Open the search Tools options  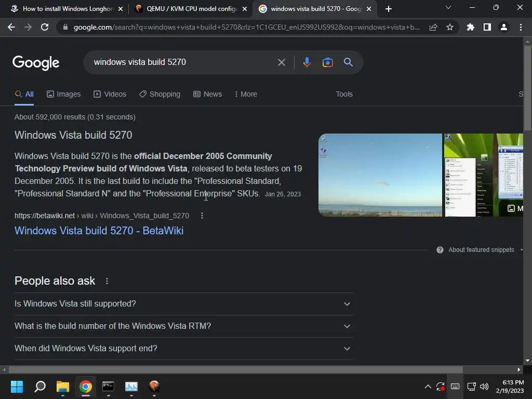click(344, 95)
